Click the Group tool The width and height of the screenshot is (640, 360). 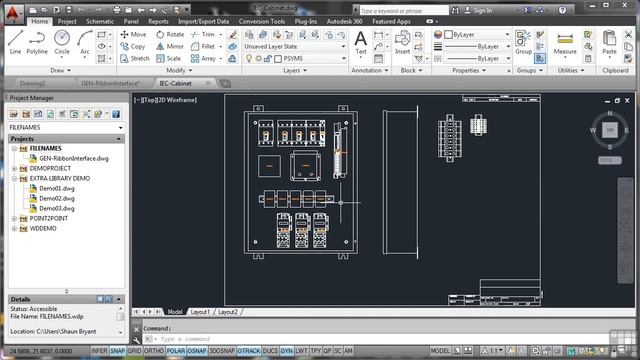click(523, 42)
